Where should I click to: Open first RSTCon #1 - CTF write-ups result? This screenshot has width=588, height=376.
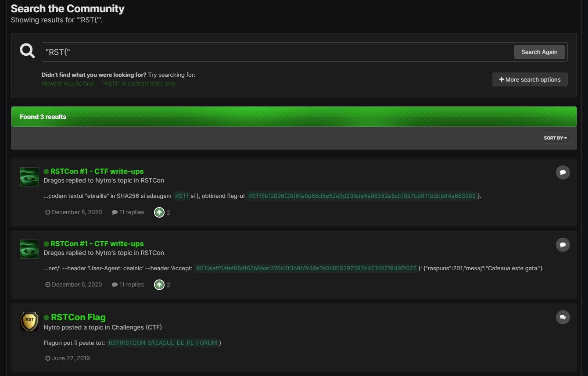tap(97, 171)
